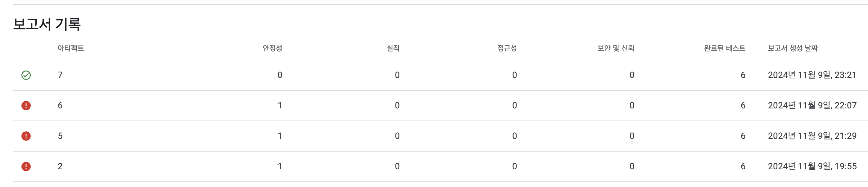Open the report dated 2024년 11월 9일, 21:29

click(x=812, y=136)
